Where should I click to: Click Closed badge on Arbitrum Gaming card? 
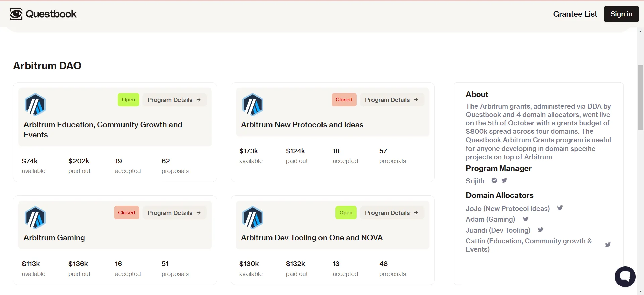(127, 213)
